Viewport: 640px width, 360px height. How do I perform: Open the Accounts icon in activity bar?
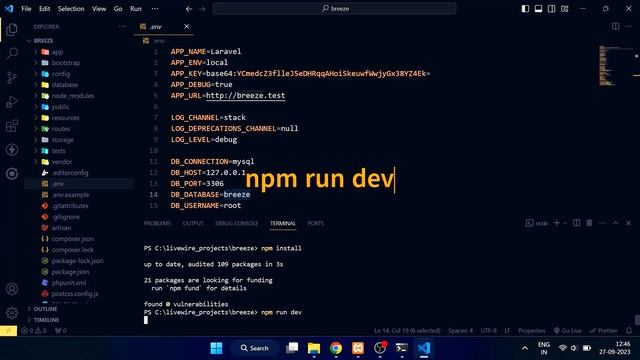[12, 289]
